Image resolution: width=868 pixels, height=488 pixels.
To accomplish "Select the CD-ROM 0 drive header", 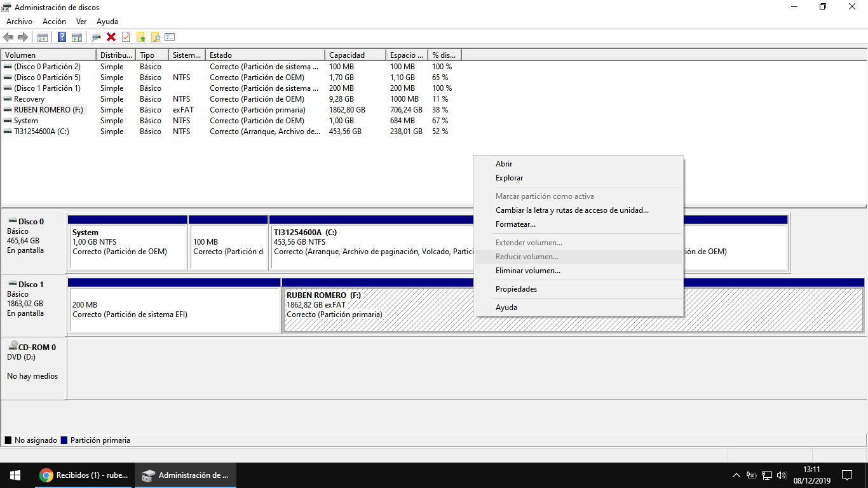I will 34,368.
